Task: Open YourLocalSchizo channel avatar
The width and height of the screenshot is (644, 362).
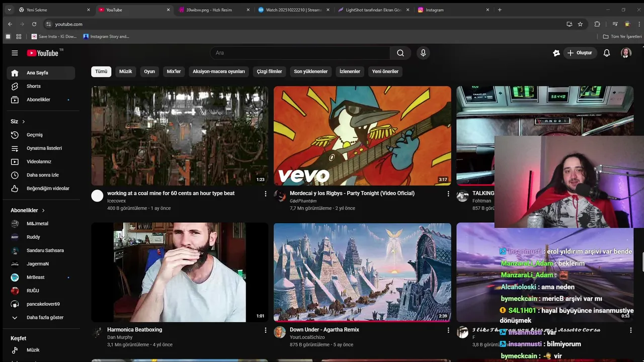Action: pos(280,332)
